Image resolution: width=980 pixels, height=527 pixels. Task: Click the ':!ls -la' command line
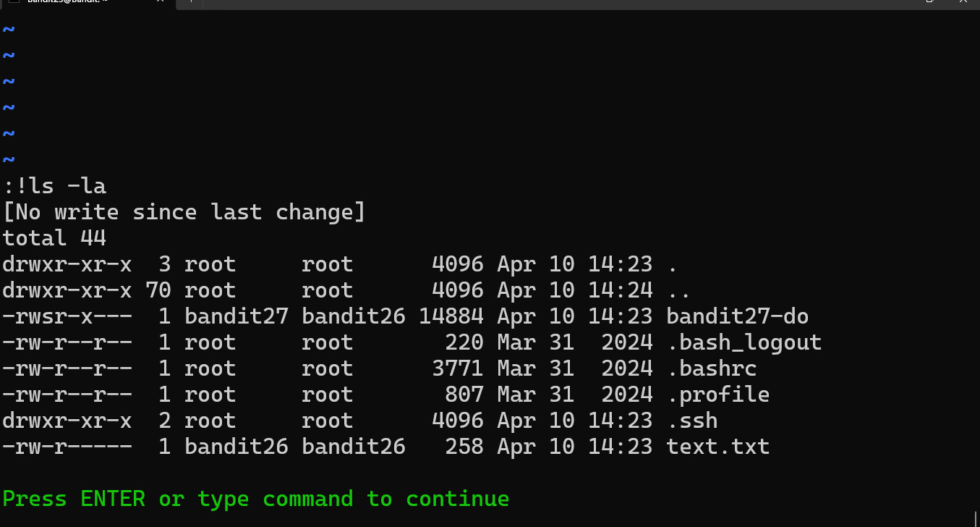click(x=55, y=186)
